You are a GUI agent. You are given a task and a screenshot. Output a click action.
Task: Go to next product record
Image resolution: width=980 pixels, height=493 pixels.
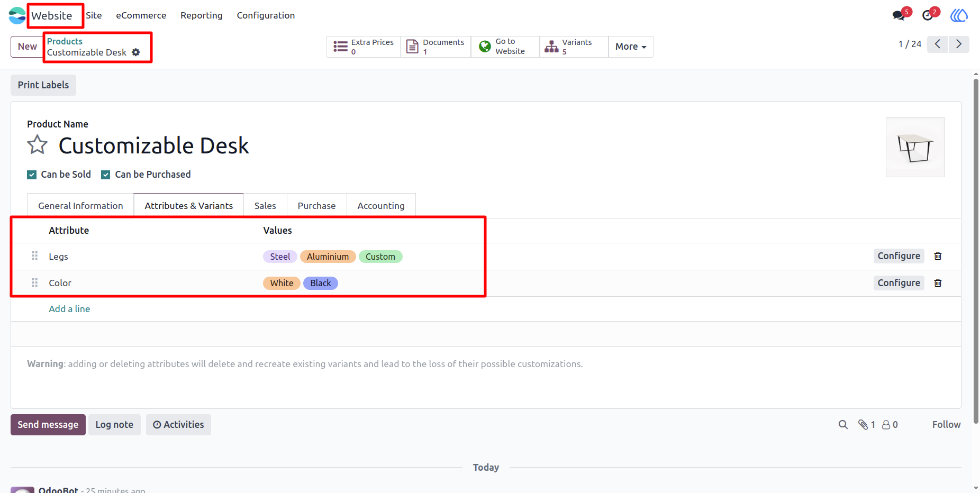pyautogui.click(x=959, y=44)
